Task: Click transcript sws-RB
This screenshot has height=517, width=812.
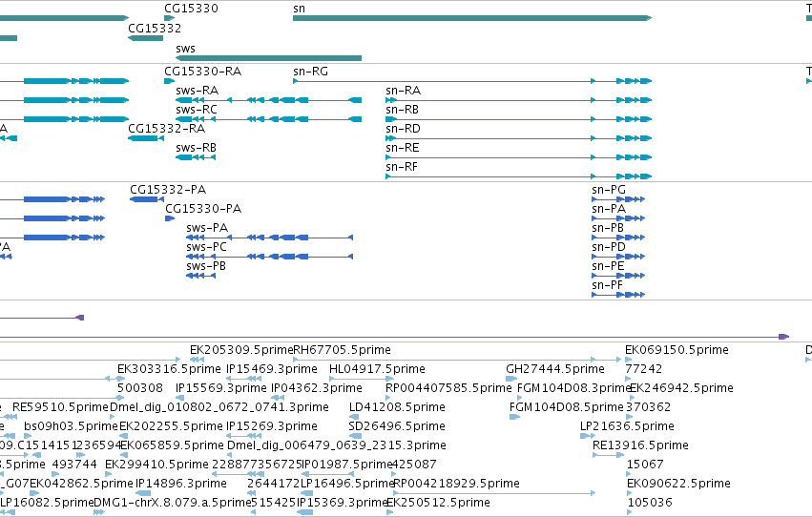Action: click(196, 157)
